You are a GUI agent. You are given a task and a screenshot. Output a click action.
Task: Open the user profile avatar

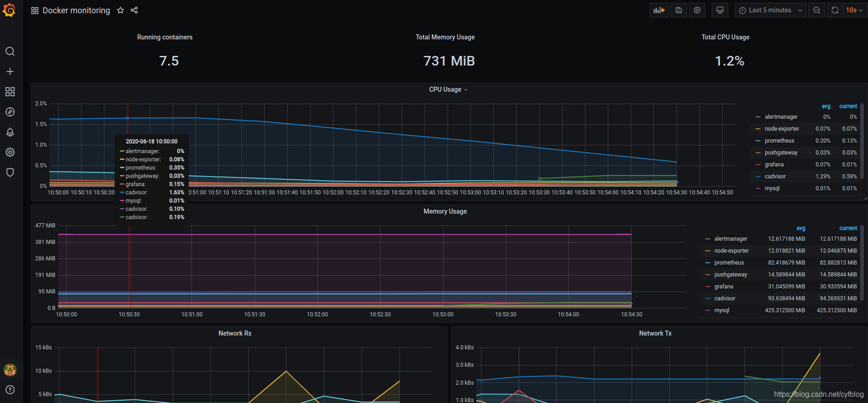click(10, 370)
